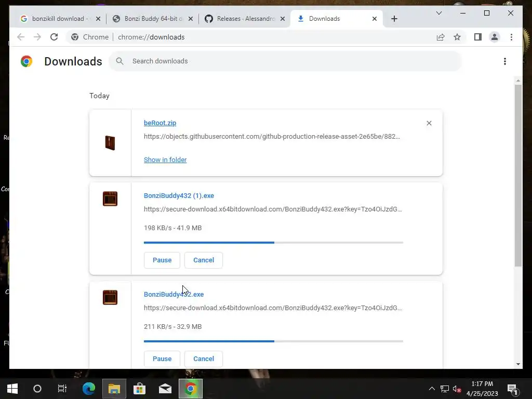Click the network status tray icon
This screenshot has height=399, width=532.
coord(445,389)
